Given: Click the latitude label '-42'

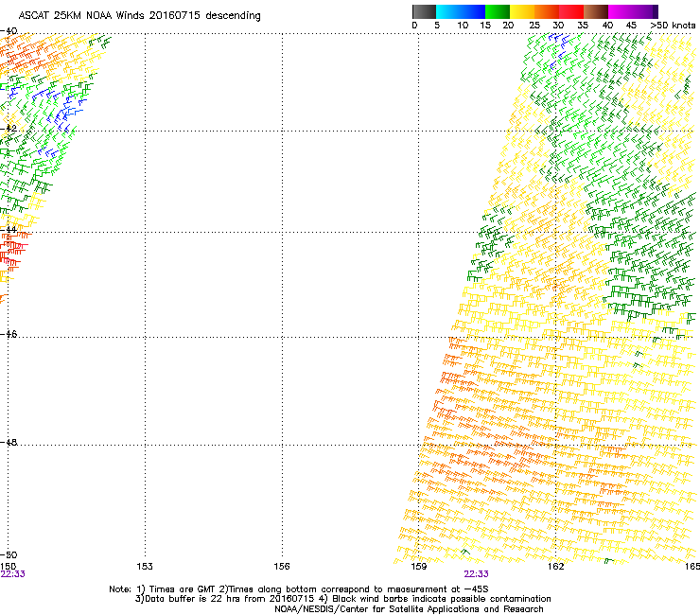Looking at the screenshot, I should point(9,128).
